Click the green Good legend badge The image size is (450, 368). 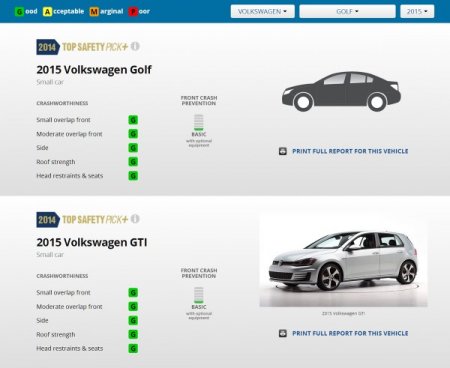point(19,12)
